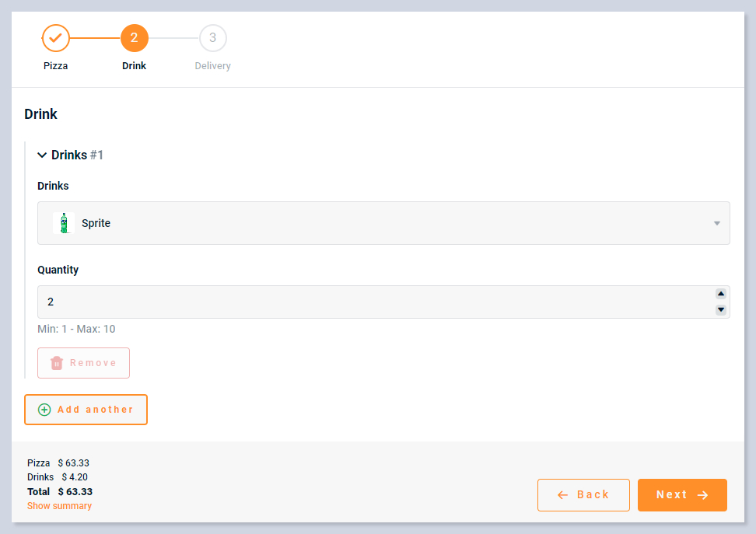This screenshot has height=534, width=756.
Task: Click the step 3 Delivery circle
Action: pyautogui.click(x=212, y=37)
